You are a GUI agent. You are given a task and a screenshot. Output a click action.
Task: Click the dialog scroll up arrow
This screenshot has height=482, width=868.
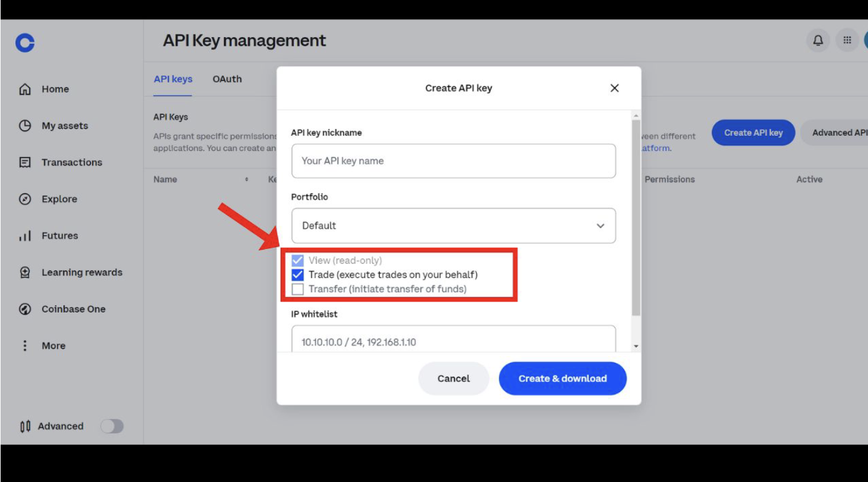coord(636,116)
